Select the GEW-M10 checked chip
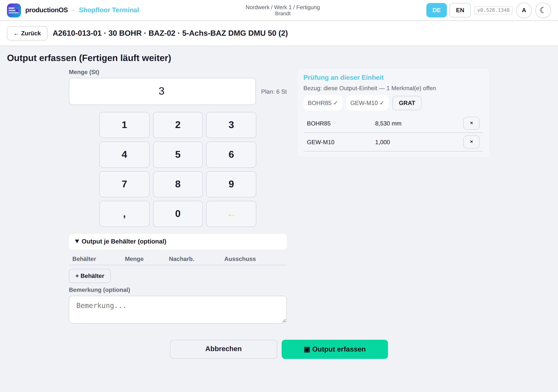Screen dimensions: 558x392 [x=367, y=103]
